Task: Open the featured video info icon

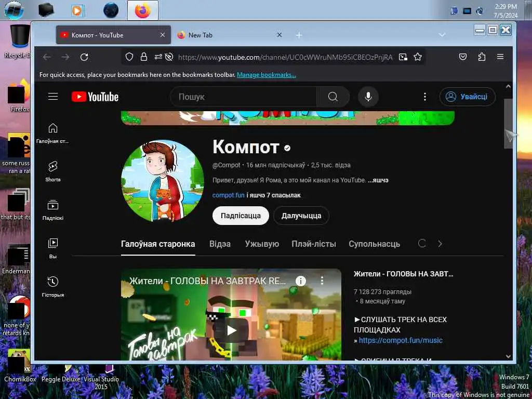Action: (x=301, y=281)
